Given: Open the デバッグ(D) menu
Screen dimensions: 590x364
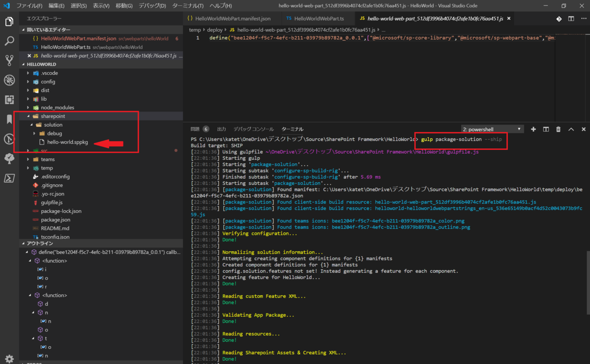Looking at the screenshot, I should coord(151,6).
